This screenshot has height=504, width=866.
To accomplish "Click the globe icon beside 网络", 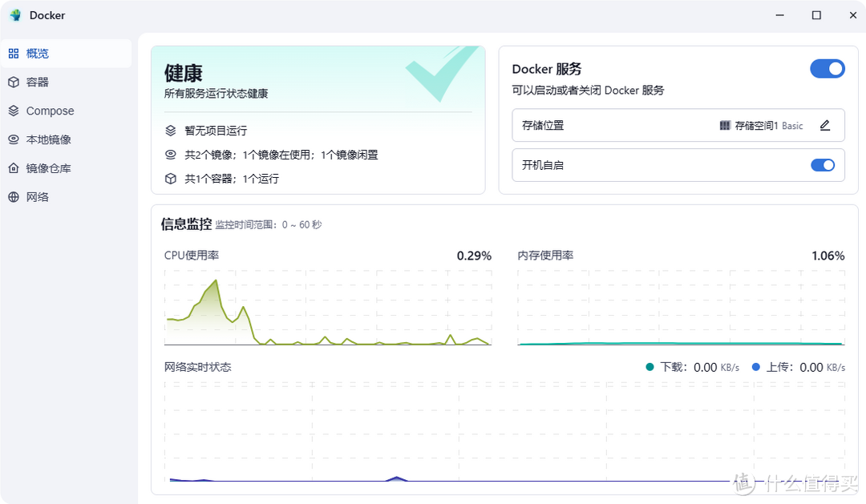I will (14, 197).
